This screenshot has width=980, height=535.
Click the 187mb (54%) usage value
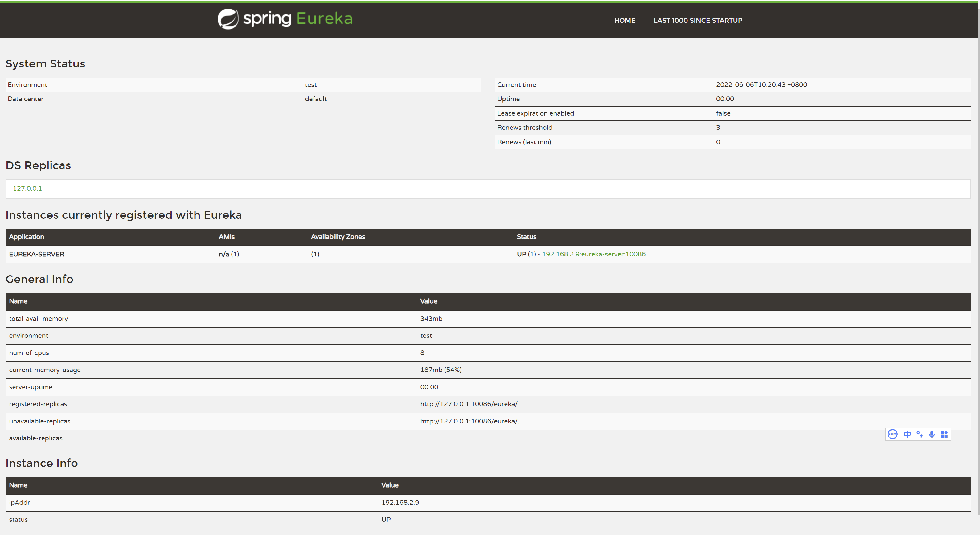click(x=441, y=370)
